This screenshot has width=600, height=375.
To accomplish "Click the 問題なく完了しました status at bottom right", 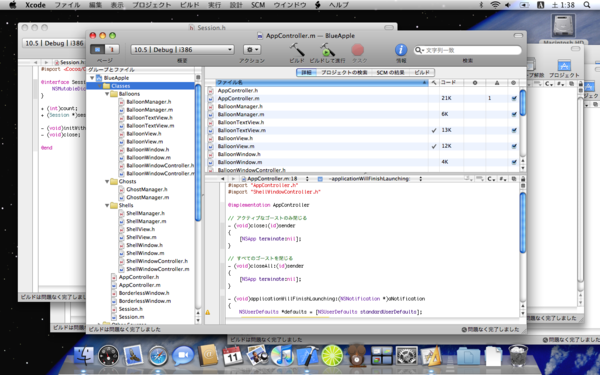I will coord(491,329).
